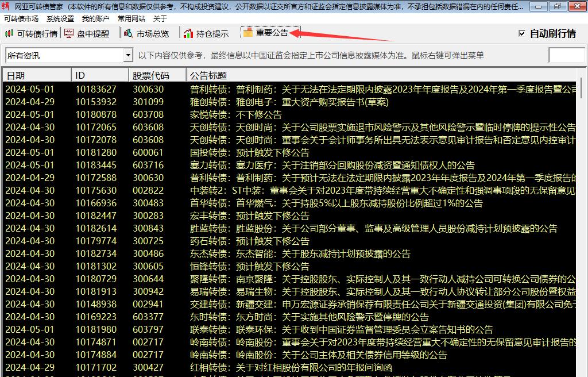
Task: Sort by the ID column header
Action: tap(100, 75)
